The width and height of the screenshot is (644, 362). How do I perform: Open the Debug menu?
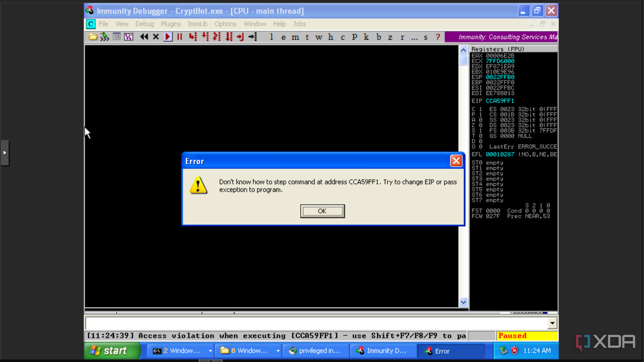144,24
